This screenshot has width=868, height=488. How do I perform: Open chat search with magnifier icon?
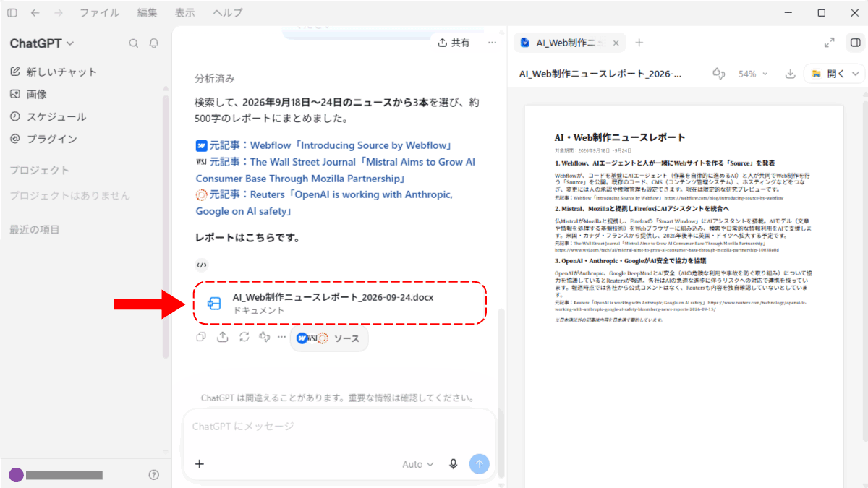tap(133, 43)
